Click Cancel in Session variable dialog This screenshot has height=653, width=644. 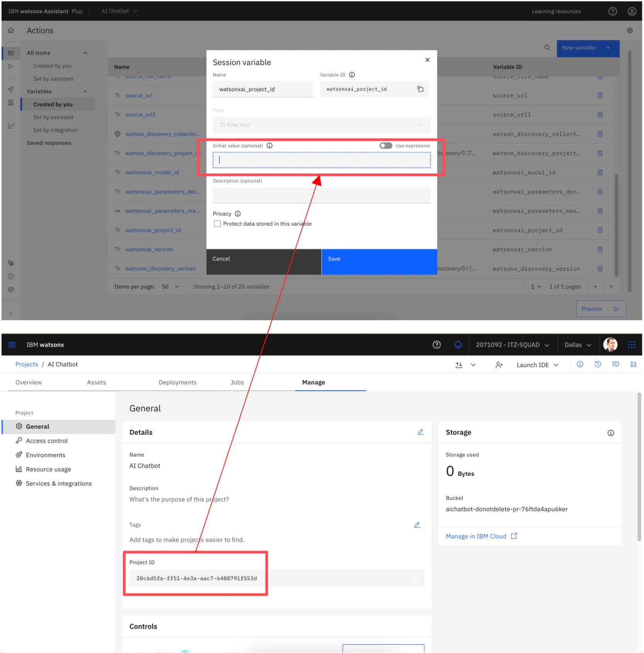coord(264,262)
